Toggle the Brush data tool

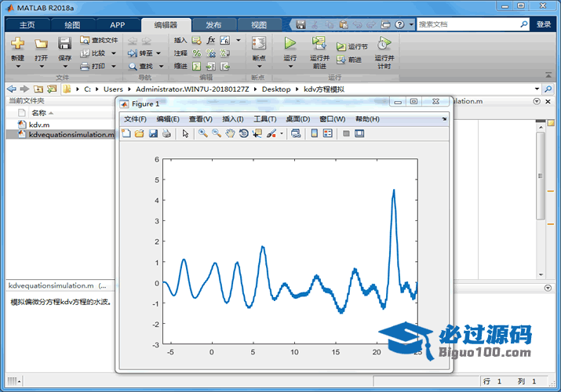(x=271, y=134)
